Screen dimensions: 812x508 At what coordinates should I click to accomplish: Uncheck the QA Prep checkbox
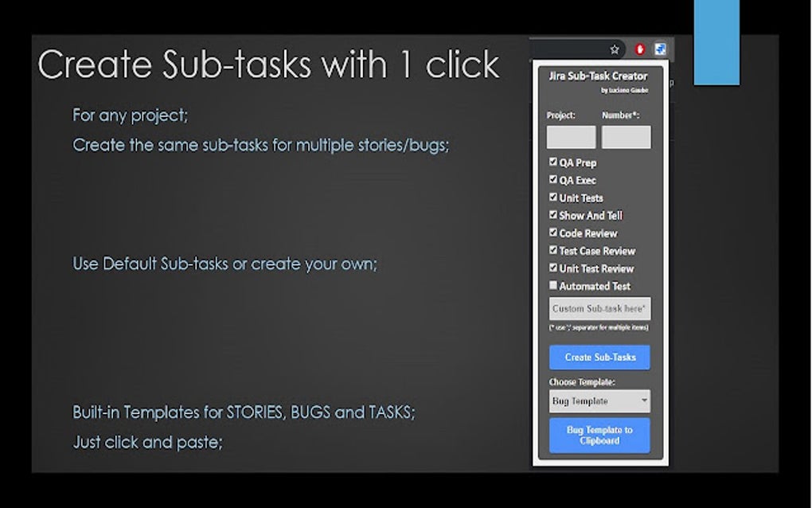coord(553,162)
